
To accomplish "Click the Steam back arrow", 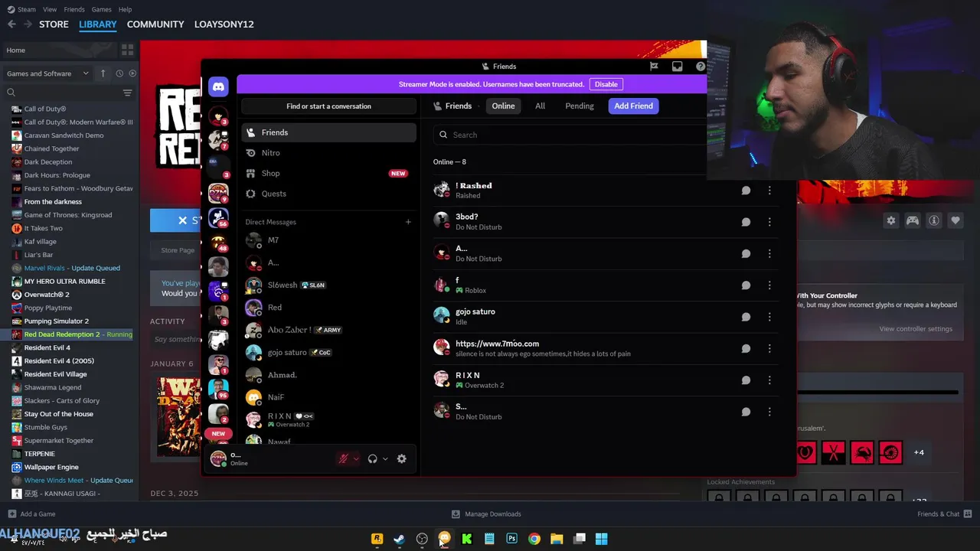I will [x=11, y=24].
